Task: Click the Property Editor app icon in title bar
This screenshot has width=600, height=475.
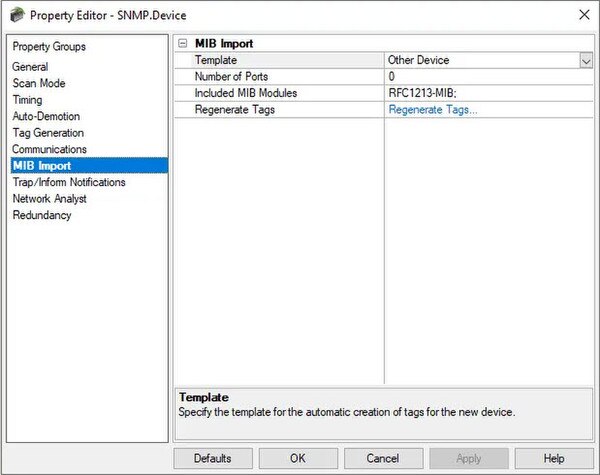Action: [17, 15]
